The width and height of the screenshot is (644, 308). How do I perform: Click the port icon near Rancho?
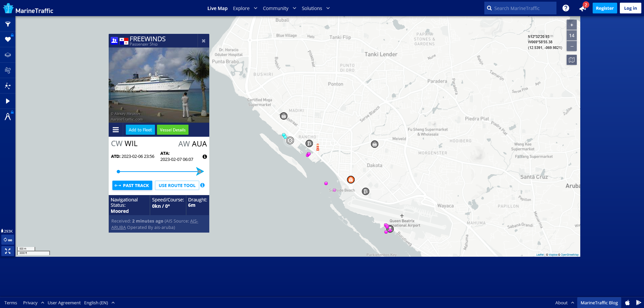coord(309,143)
